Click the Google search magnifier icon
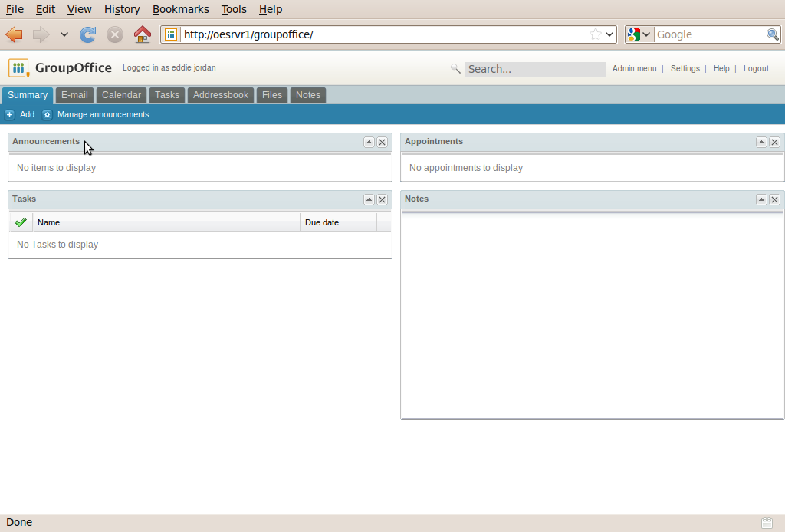 773,34
